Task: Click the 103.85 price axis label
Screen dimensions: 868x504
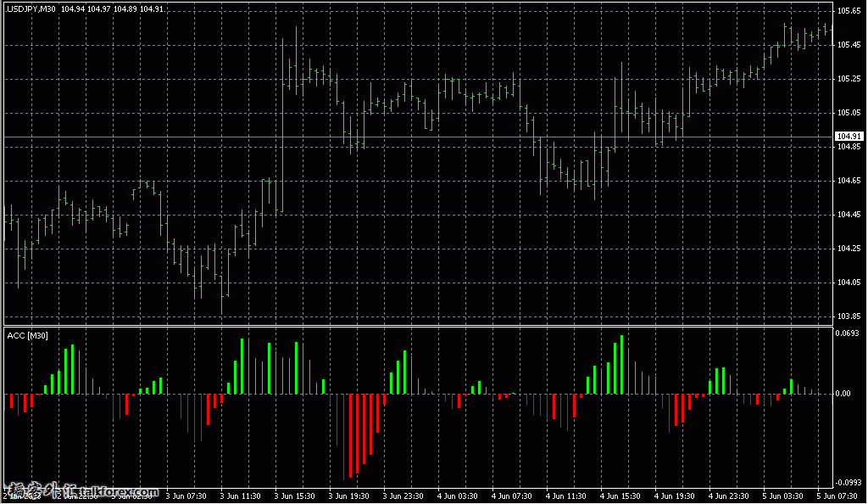Action: pyautogui.click(x=849, y=316)
